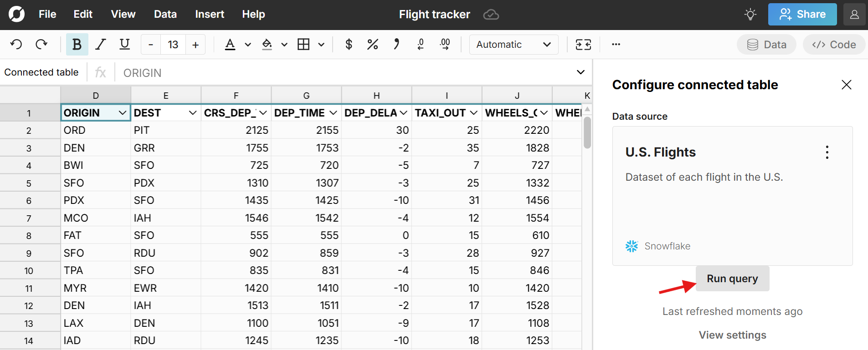Click the redo arrow icon
Image resolution: width=868 pixels, height=350 pixels.
[41, 45]
